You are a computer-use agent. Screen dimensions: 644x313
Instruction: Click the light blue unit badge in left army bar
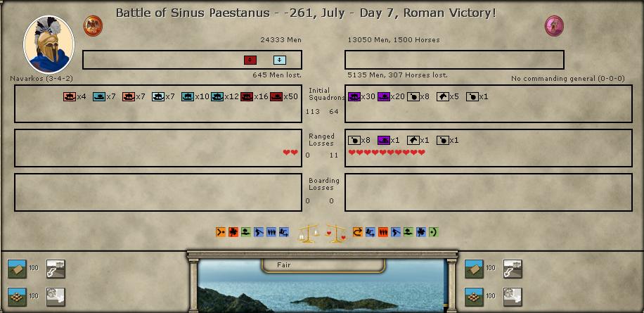tap(280, 60)
